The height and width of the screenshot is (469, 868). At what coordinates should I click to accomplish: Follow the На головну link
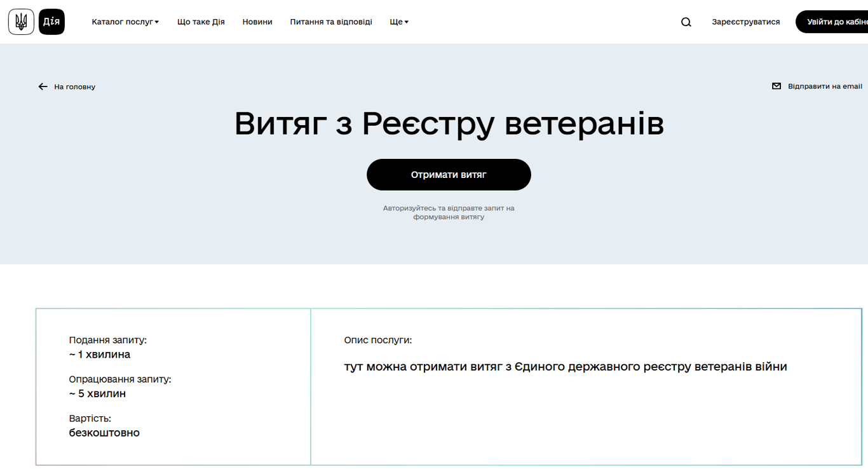tap(74, 86)
